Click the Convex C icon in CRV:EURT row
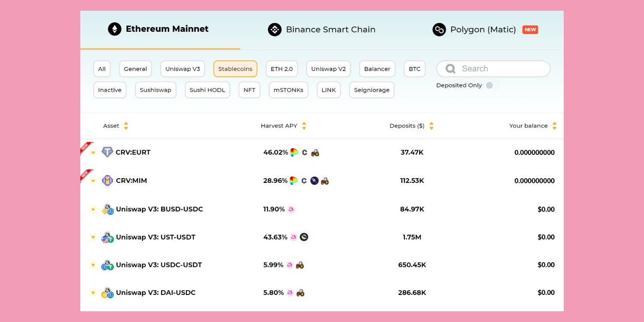This screenshot has height=322, width=644. (x=304, y=152)
